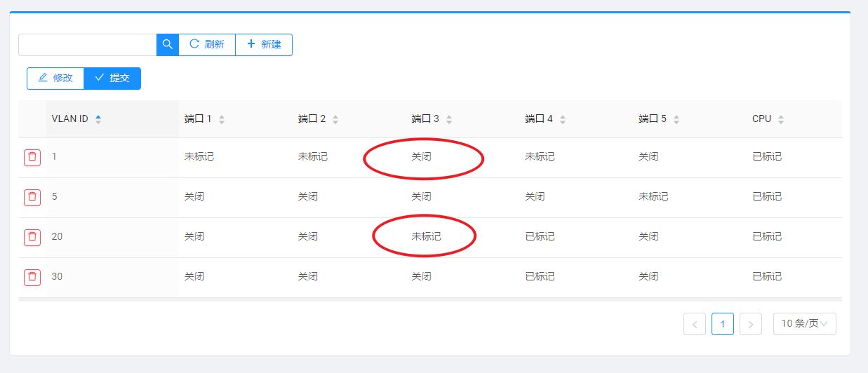Sort by the 端口 5 column arrows
Viewport: 868px width, 373px height.
pos(676,119)
